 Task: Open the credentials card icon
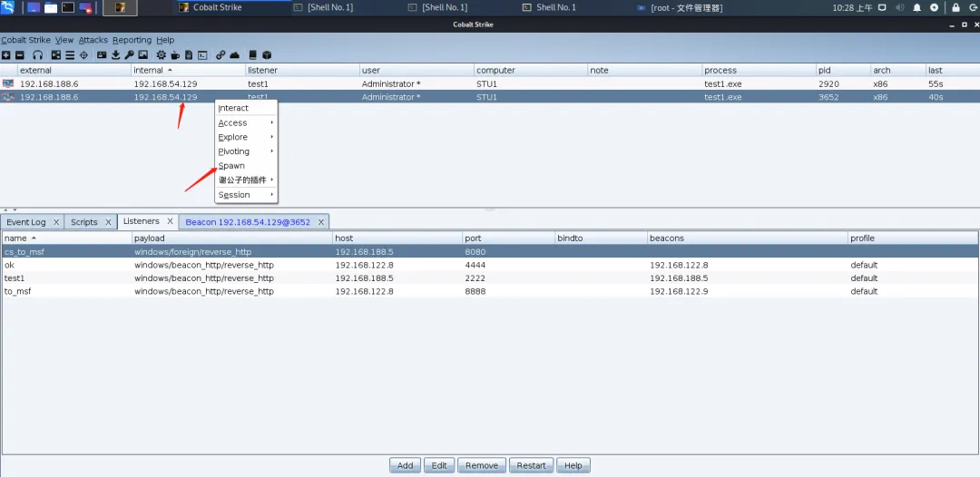[102, 55]
